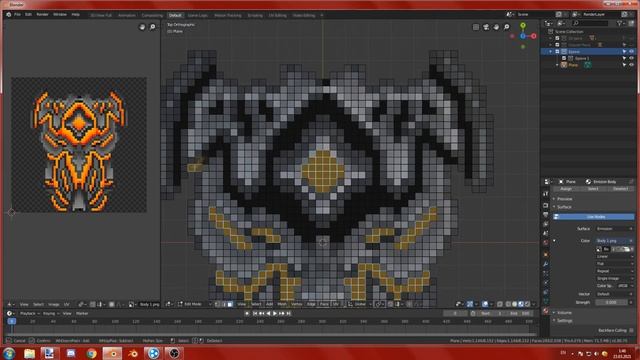Open the Edit menu in top bar
Image resolution: width=640 pixels, height=360 pixels.
pyautogui.click(x=28, y=15)
